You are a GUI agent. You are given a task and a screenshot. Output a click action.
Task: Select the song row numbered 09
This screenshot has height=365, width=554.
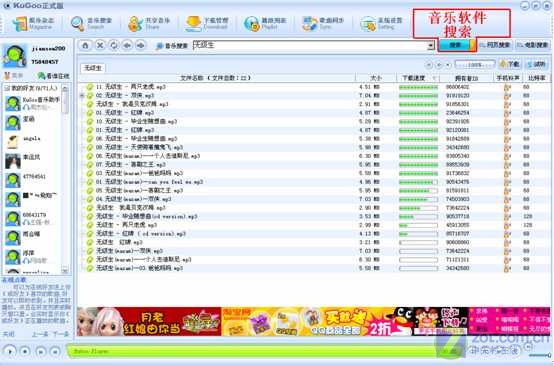(x=314, y=147)
